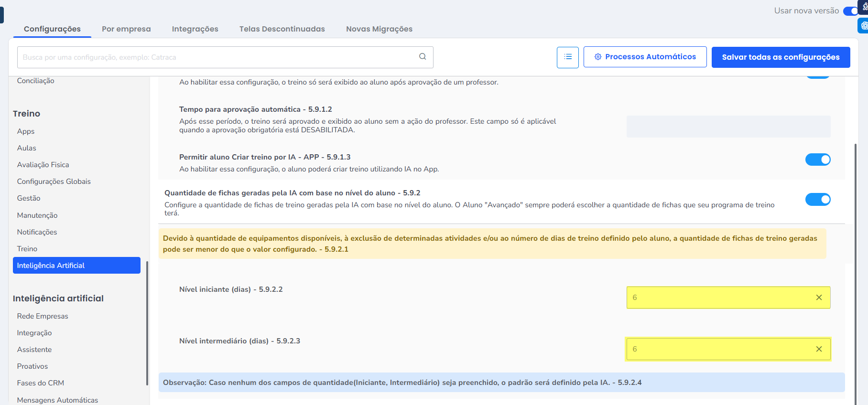Click the search magnifier icon
Image resolution: width=868 pixels, height=405 pixels.
[x=423, y=57]
